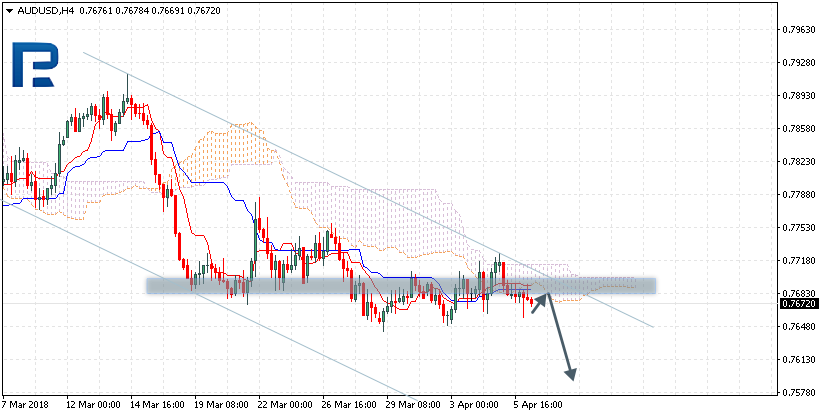This screenshot has height=416, width=820.
Task: Select the 7 Mar 2018 date label
Action: pos(25,406)
